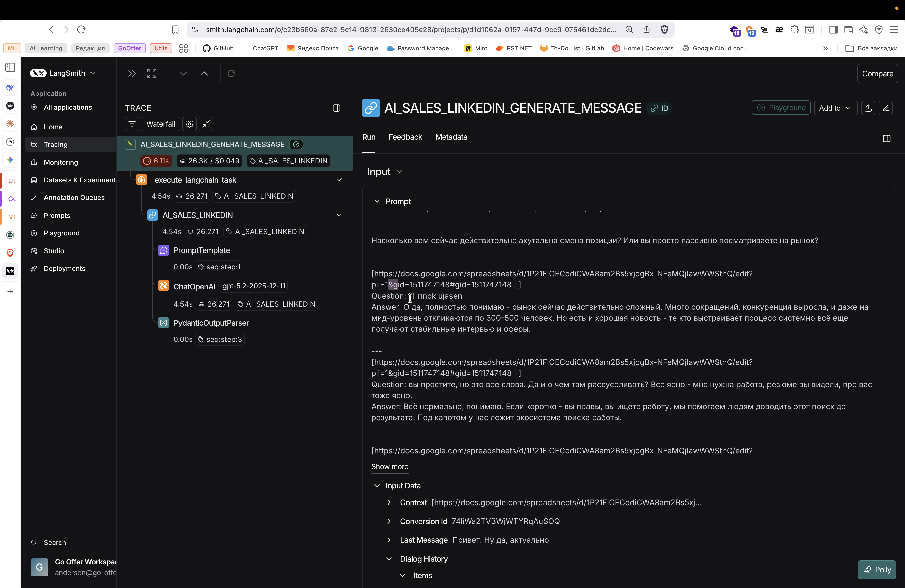Expand the Context input field
The width and height of the screenshot is (905, 588).
click(389, 502)
